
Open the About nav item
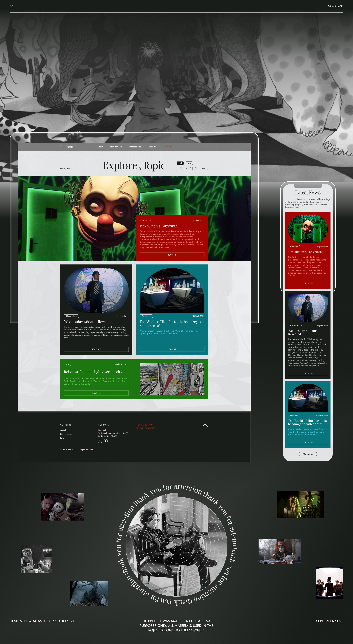click(100, 147)
